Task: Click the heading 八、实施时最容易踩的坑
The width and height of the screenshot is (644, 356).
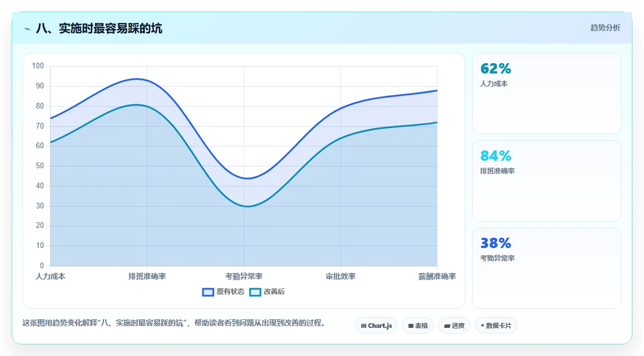Action: (99, 29)
